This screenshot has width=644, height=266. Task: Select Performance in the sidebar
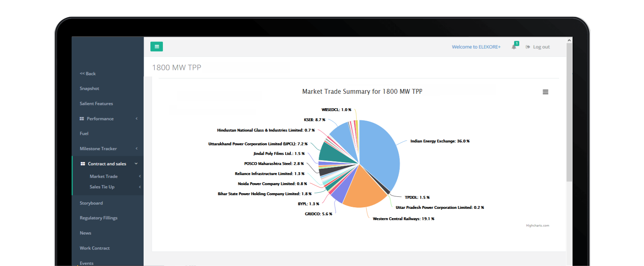100,119
